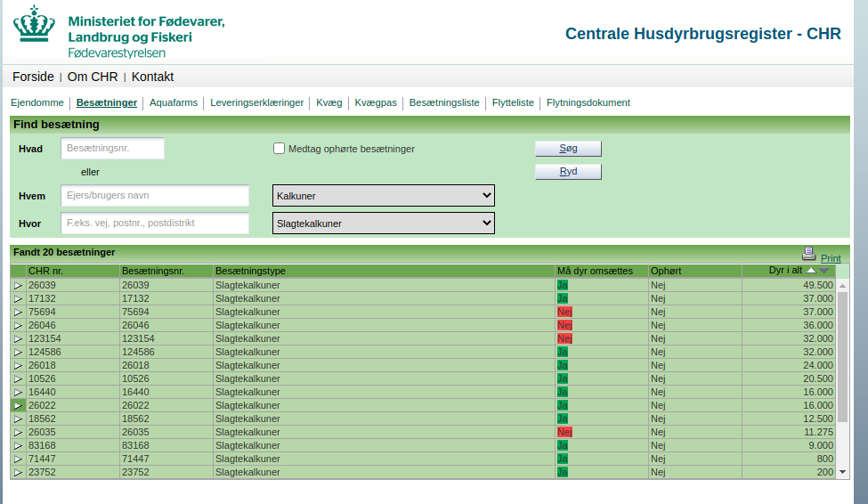The height and width of the screenshot is (504, 868).
Task: Open the Kontakt link
Action: coord(152,77)
